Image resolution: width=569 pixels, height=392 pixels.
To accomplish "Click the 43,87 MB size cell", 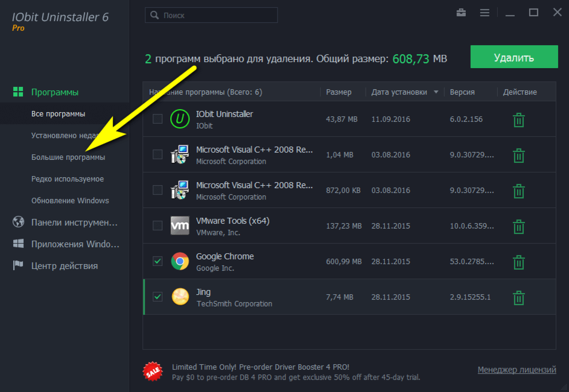I will tap(342, 119).
